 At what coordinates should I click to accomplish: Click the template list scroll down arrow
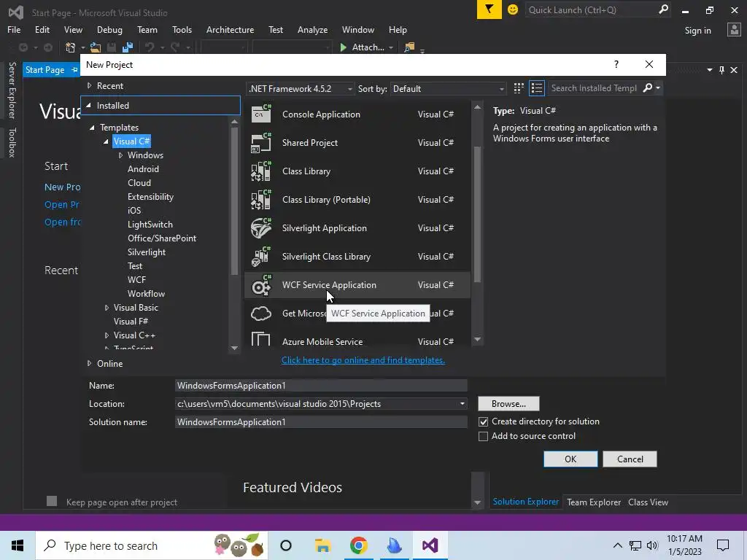click(x=477, y=340)
